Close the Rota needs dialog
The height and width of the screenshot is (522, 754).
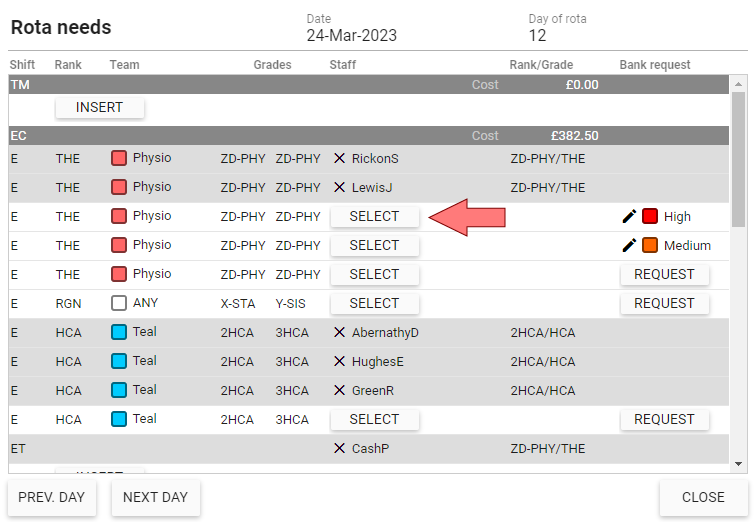pyautogui.click(x=703, y=497)
